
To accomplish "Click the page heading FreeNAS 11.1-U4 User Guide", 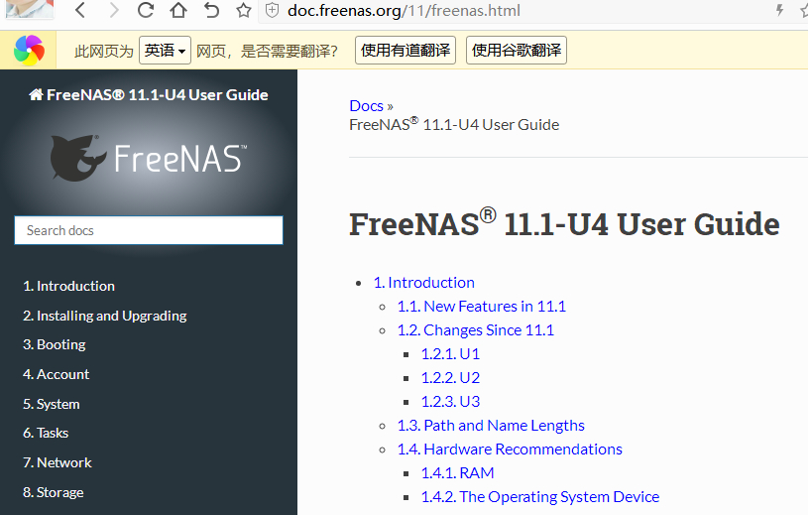I will (x=564, y=223).
